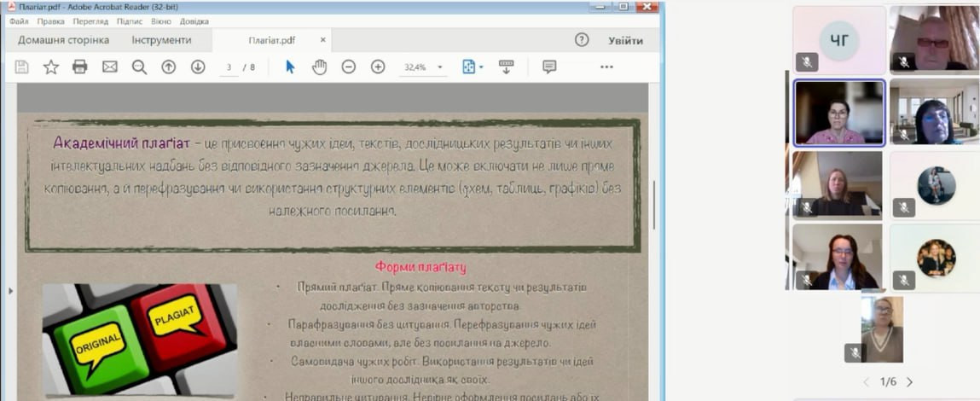Close the Плагіат.pdf tab

click(x=323, y=40)
